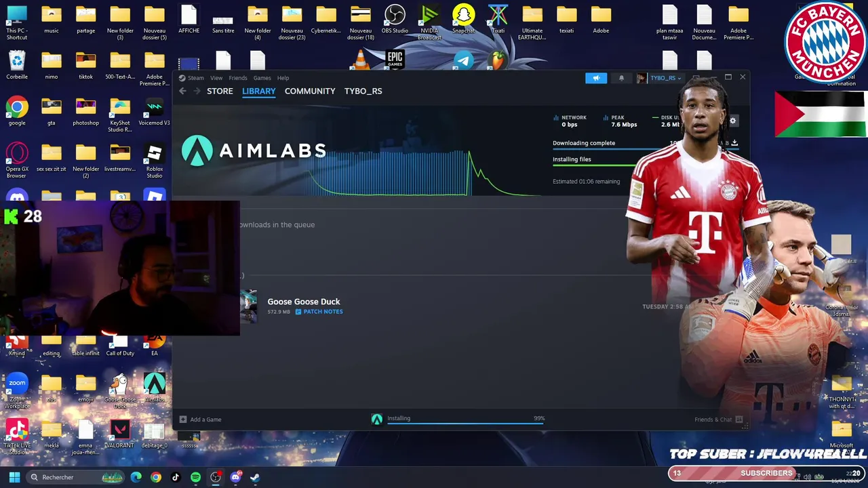The width and height of the screenshot is (868, 488).
Task: Open Microsoft Edge from taskbar
Action: (x=136, y=477)
